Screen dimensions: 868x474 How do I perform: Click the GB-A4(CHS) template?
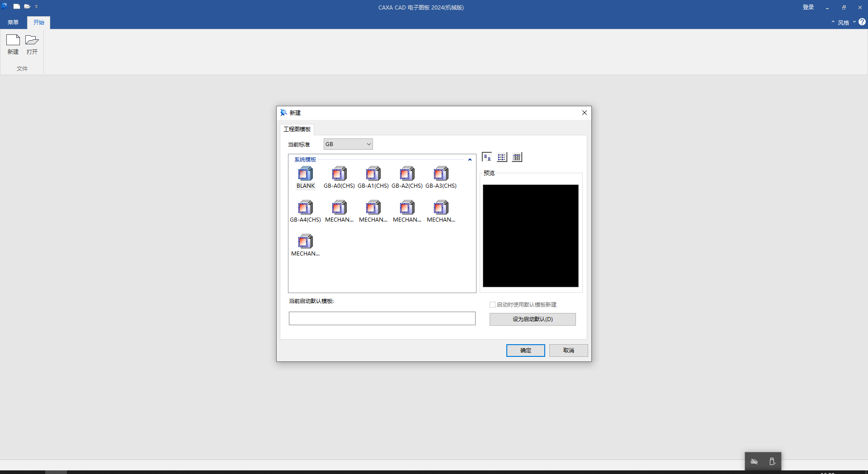click(x=305, y=208)
